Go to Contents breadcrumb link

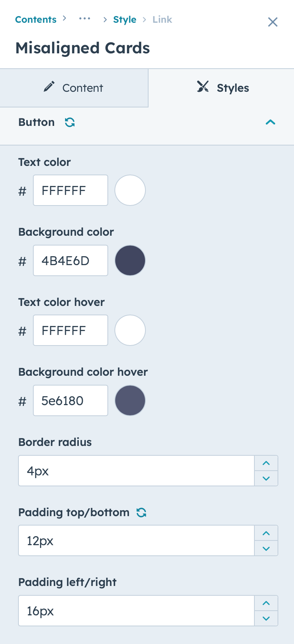click(x=36, y=19)
